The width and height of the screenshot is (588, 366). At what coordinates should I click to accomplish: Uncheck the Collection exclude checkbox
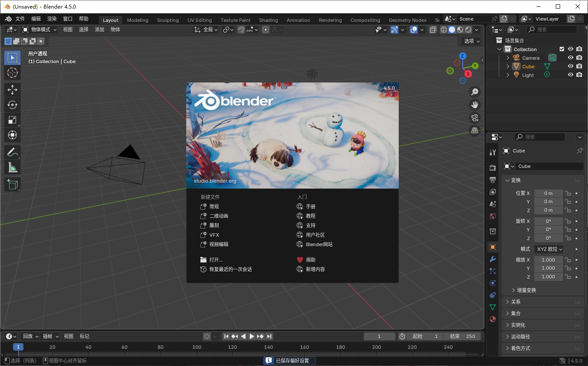click(x=562, y=49)
